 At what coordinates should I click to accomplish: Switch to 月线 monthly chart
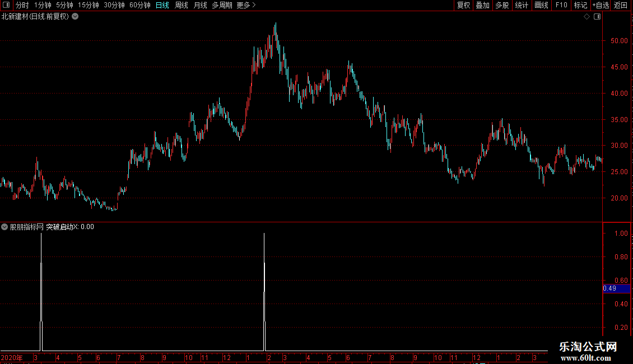[200, 5]
